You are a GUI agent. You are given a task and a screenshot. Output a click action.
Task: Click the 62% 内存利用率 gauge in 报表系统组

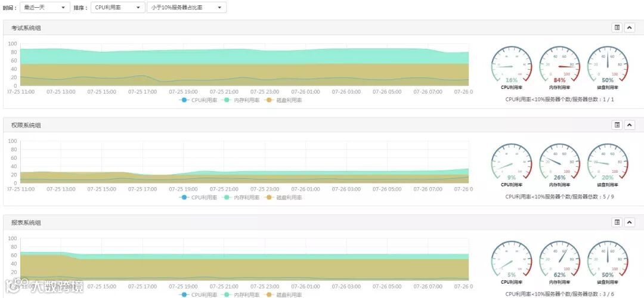click(x=559, y=262)
